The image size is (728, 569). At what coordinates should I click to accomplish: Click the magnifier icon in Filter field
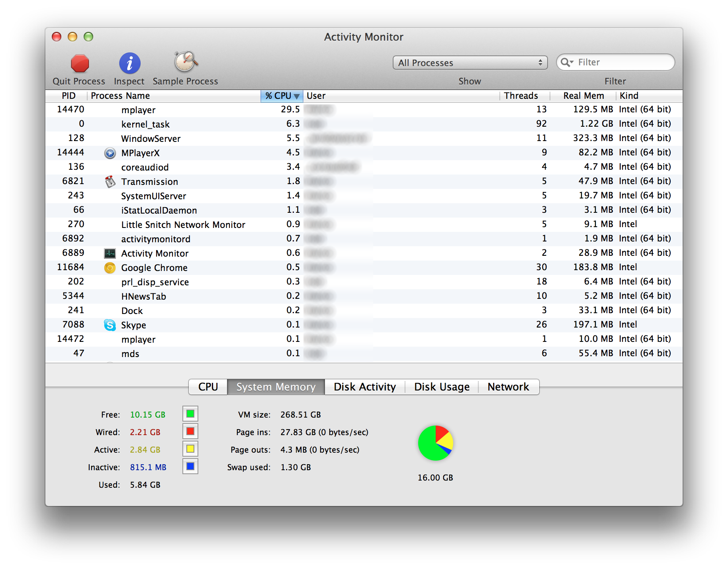pos(566,62)
